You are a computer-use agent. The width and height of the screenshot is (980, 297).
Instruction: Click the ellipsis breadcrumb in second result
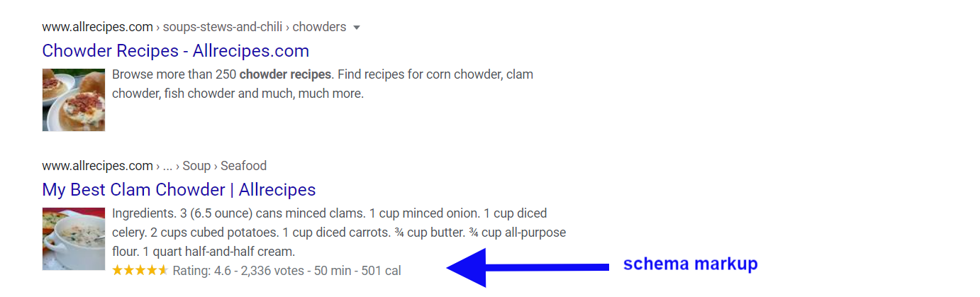coord(168,167)
